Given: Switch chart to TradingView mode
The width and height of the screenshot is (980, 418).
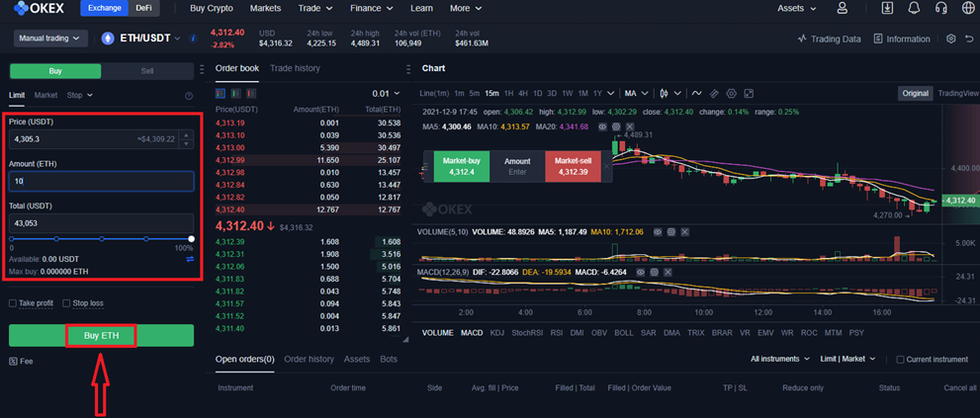Looking at the screenshot, I should [x=957, y=93].
